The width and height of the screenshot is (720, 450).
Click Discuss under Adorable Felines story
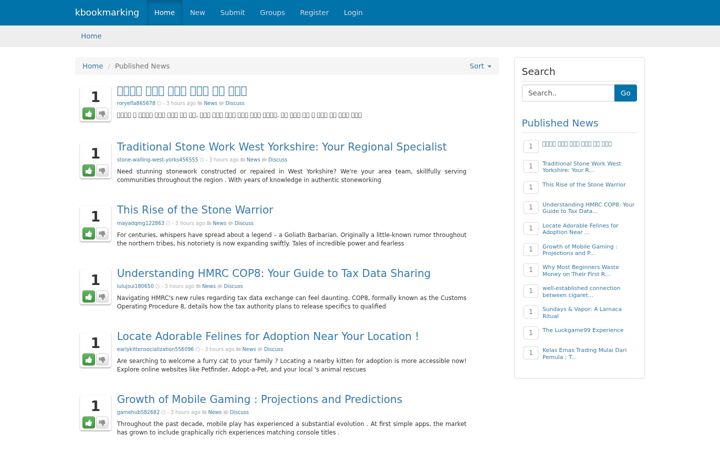coord(273,349)
